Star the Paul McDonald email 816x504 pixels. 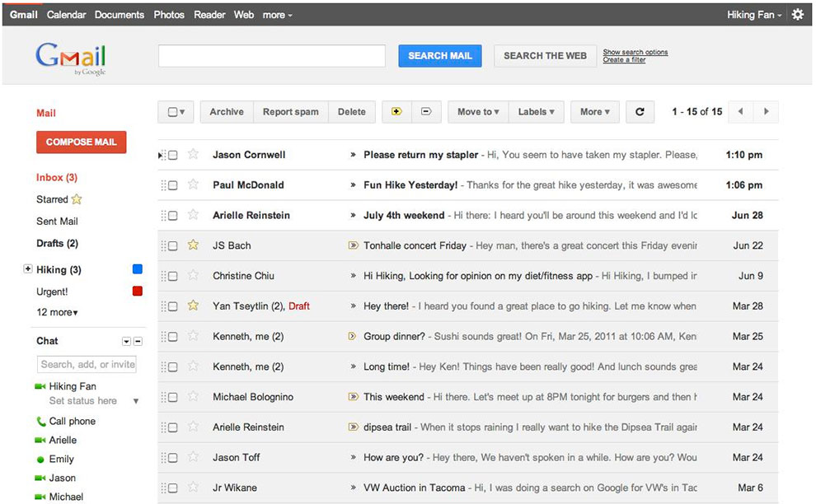coord(193,184)
